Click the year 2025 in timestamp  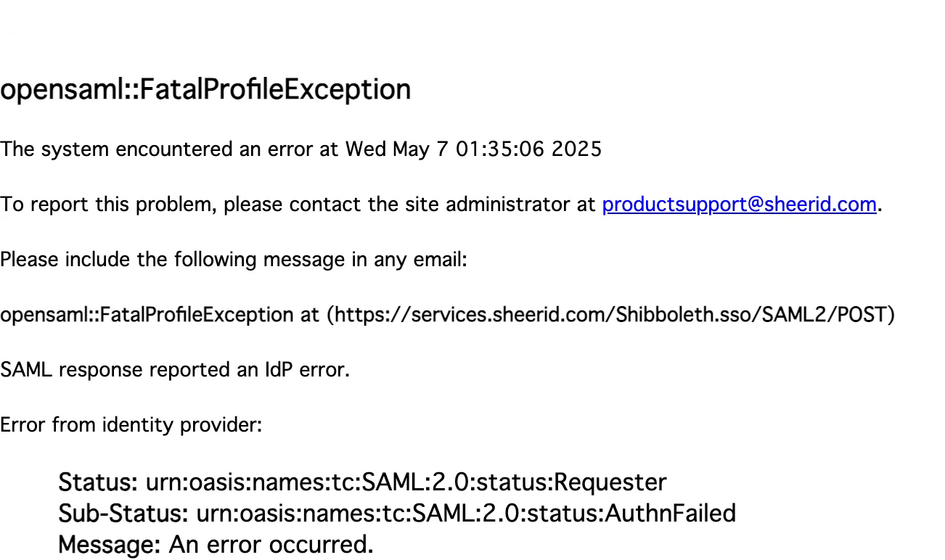click(x=576, y=150)
